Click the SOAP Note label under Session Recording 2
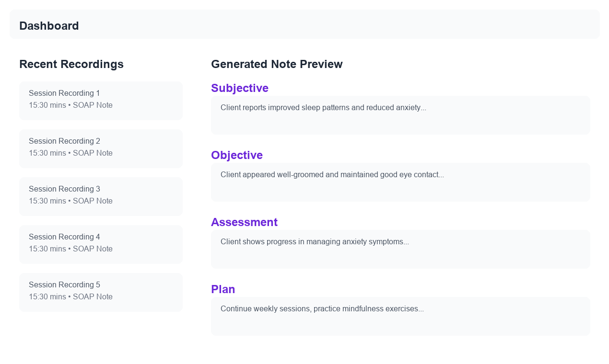 [93, 153]
